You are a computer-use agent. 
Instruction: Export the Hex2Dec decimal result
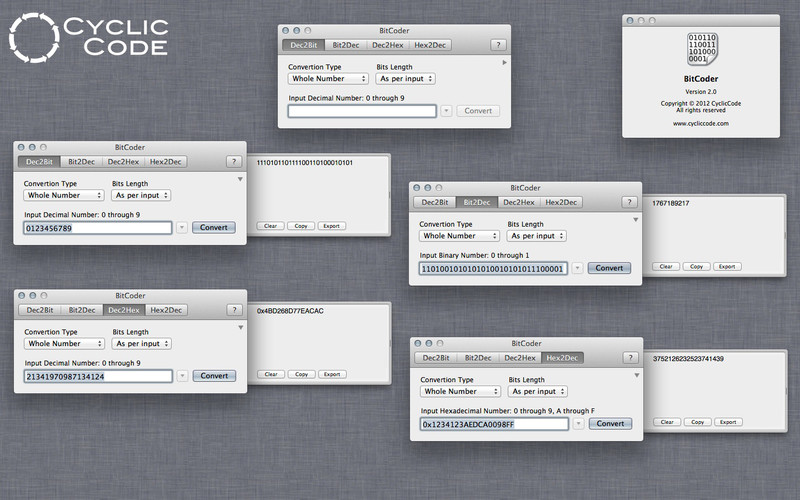tap(728, 422)
